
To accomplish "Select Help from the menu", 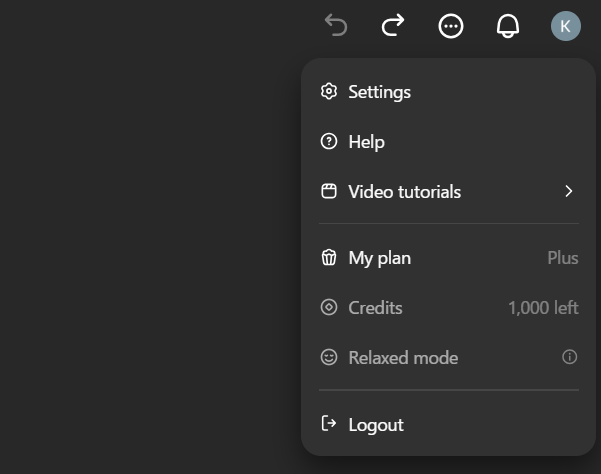I will [448, 141].
